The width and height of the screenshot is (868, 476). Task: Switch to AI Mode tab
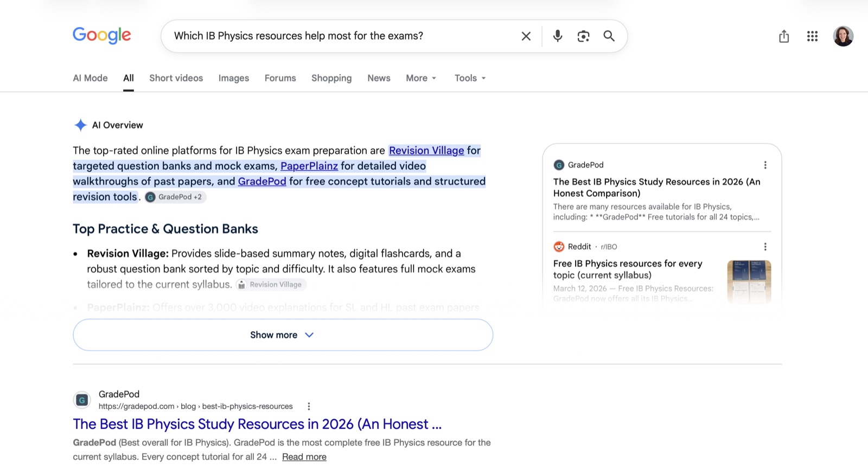(90, 78)
